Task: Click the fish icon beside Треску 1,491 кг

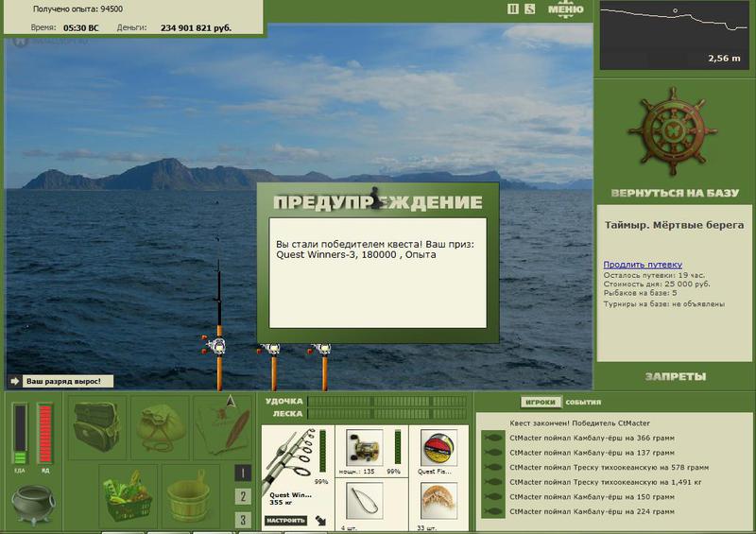Action: click(x=492, y=482)
